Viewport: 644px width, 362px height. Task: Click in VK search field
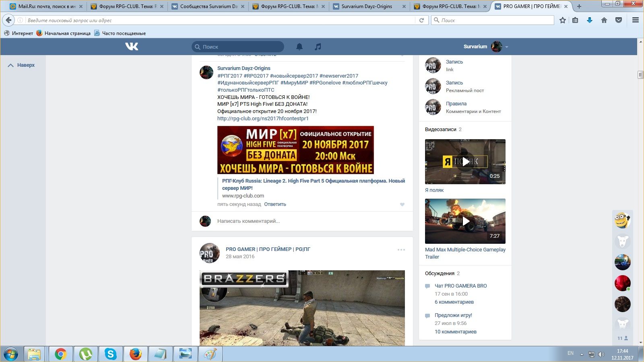click(238, 47)
